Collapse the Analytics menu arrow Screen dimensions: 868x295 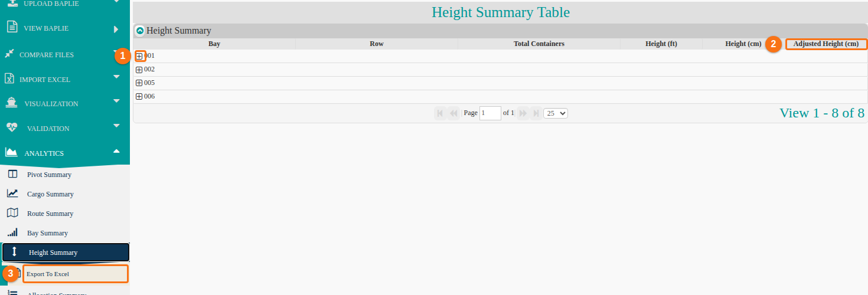(x=116, y=150)
